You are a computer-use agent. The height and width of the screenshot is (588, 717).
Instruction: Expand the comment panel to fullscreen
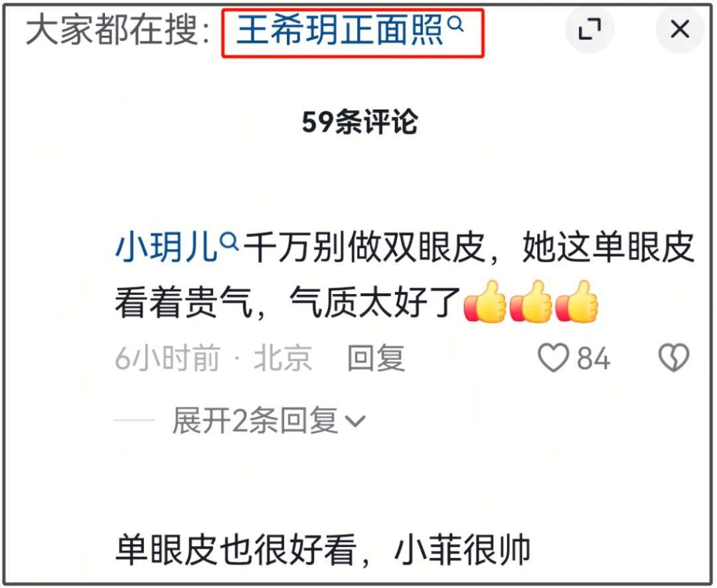point(590,30)
